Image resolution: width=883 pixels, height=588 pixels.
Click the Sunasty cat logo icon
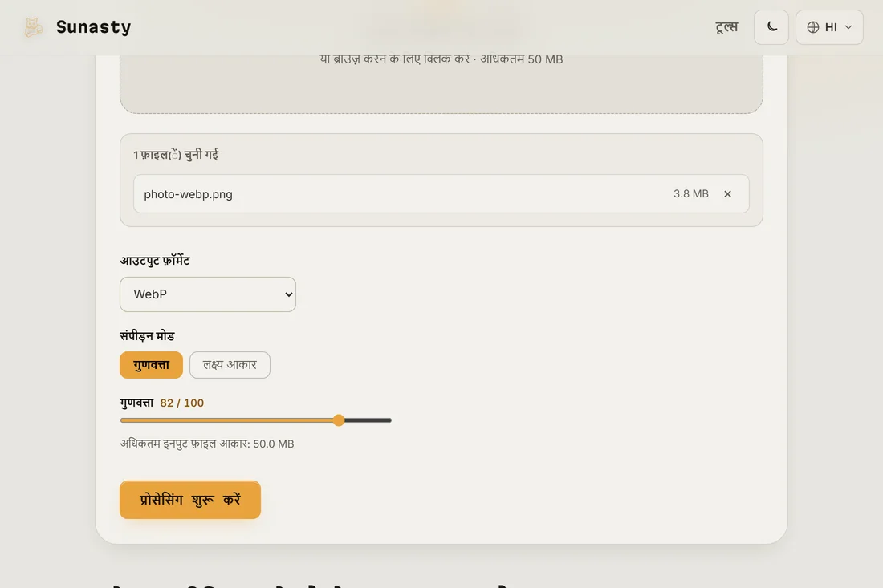coord(33,27)
